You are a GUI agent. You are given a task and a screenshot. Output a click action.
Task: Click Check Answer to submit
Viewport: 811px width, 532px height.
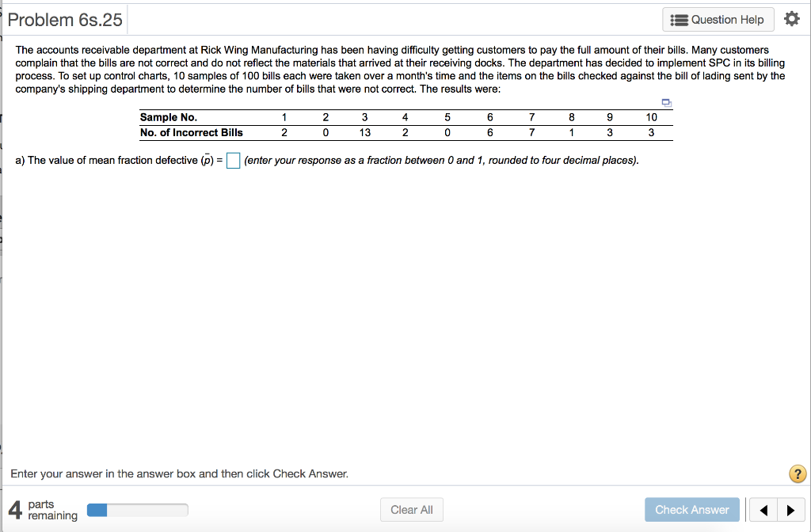pos(691,510)
